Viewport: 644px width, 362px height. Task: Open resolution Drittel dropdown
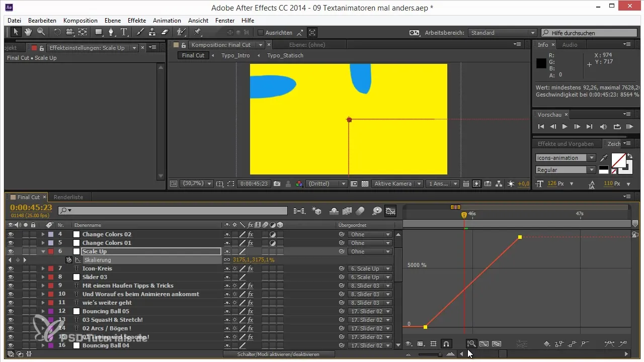pos(326,184)
